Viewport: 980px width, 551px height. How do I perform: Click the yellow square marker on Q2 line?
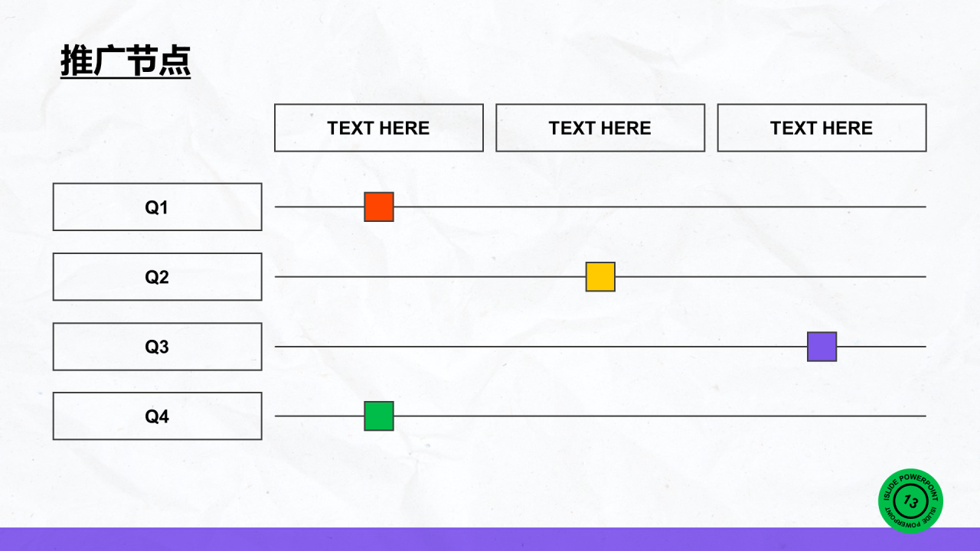tap(600, 276)
